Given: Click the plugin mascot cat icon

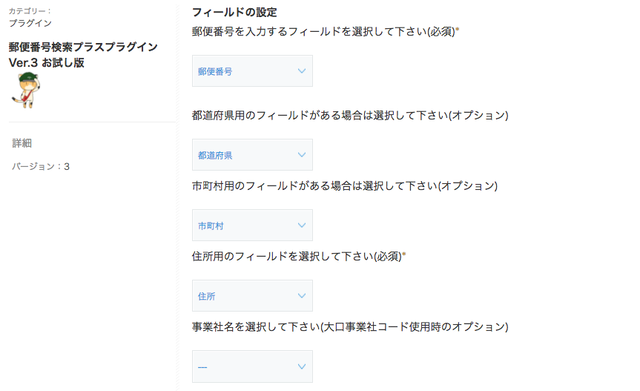Looking at the screenshot, I should point(27,90).
